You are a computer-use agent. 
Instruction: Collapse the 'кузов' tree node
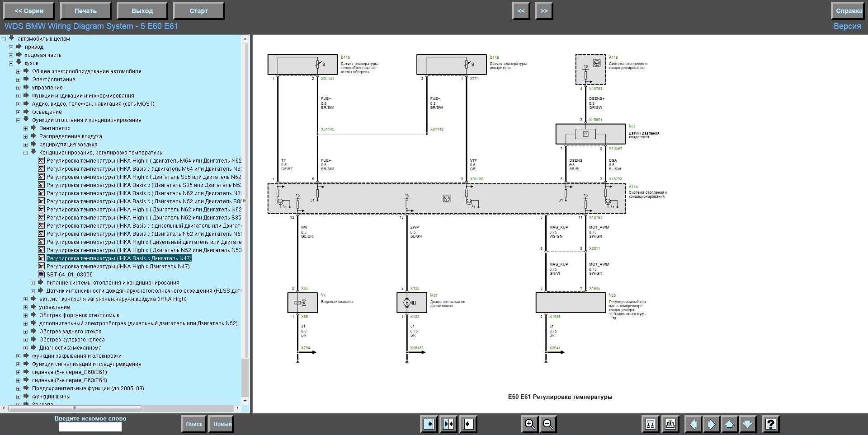pos(11,63)
